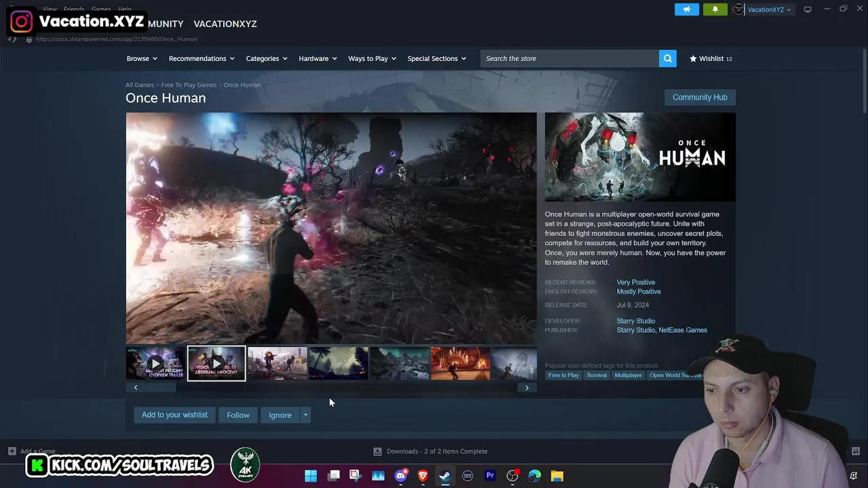Go to All Games breadcrumb

pos(140,85)
